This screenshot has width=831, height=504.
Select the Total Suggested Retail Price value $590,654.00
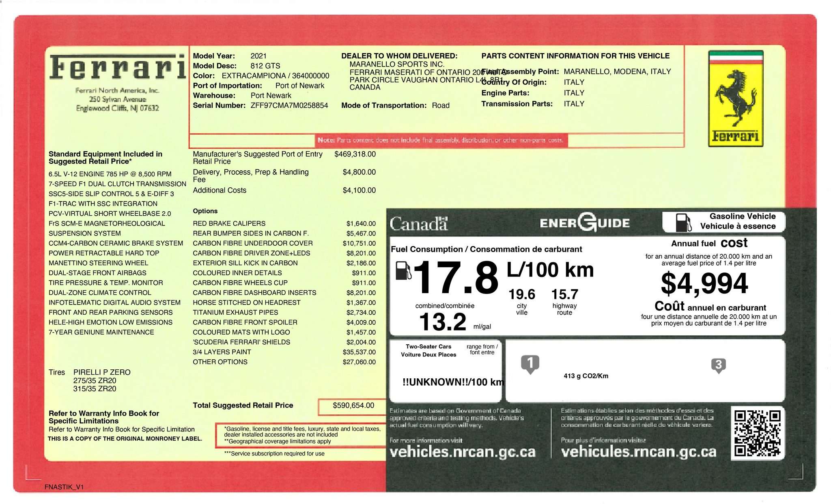pyautogui.click(x=353, y=405)
